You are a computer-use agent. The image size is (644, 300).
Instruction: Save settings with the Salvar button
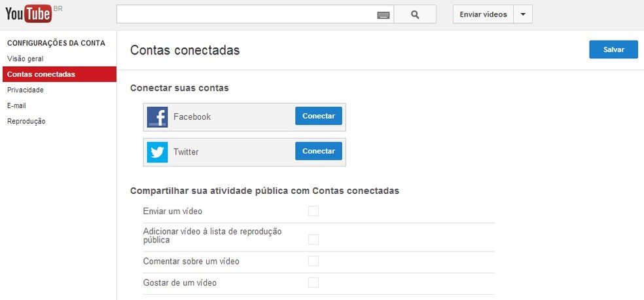coord(614,49)
